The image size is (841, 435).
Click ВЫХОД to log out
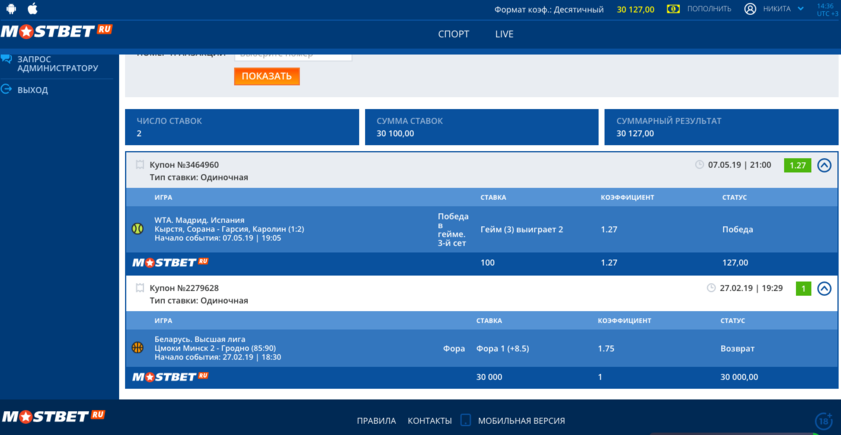[32, 90]
